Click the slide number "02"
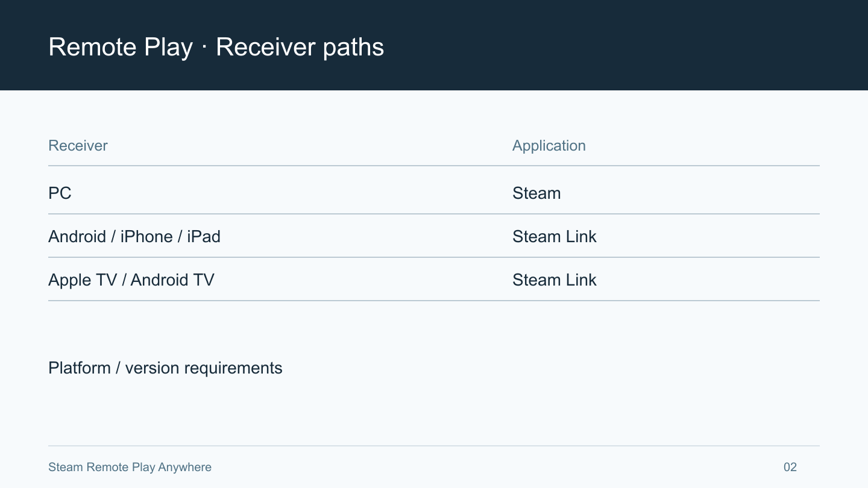Image resolution: width=868 pixels, height=488 pixels. 790,467
